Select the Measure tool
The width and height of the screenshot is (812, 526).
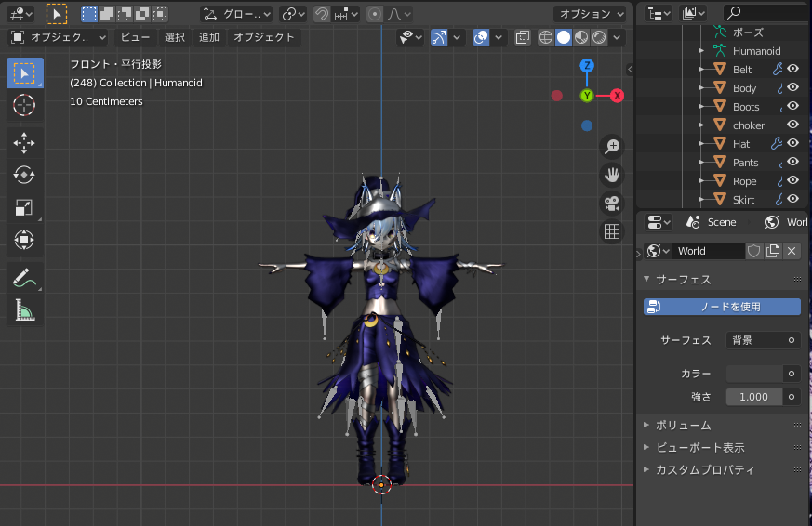[x=24, y=311]
